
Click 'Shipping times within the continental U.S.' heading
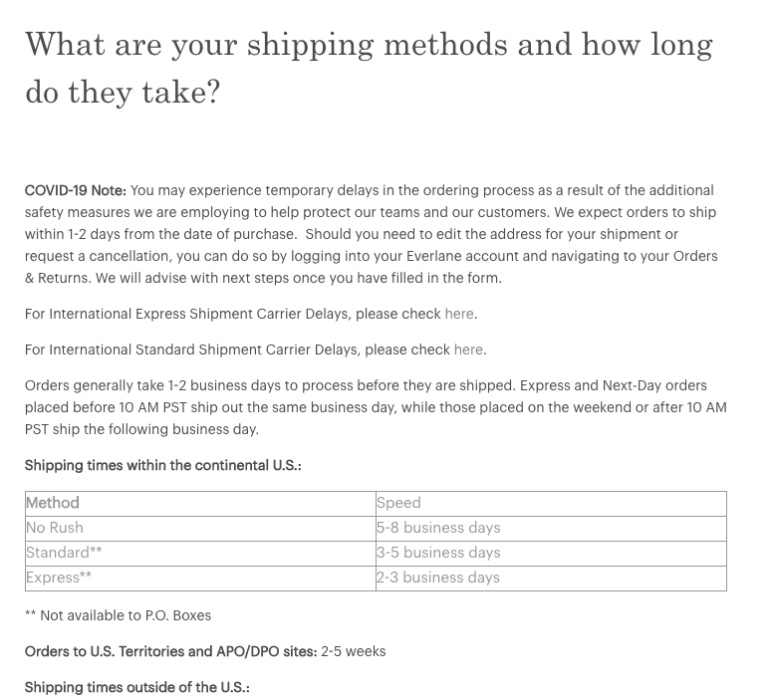click(162, 465)
